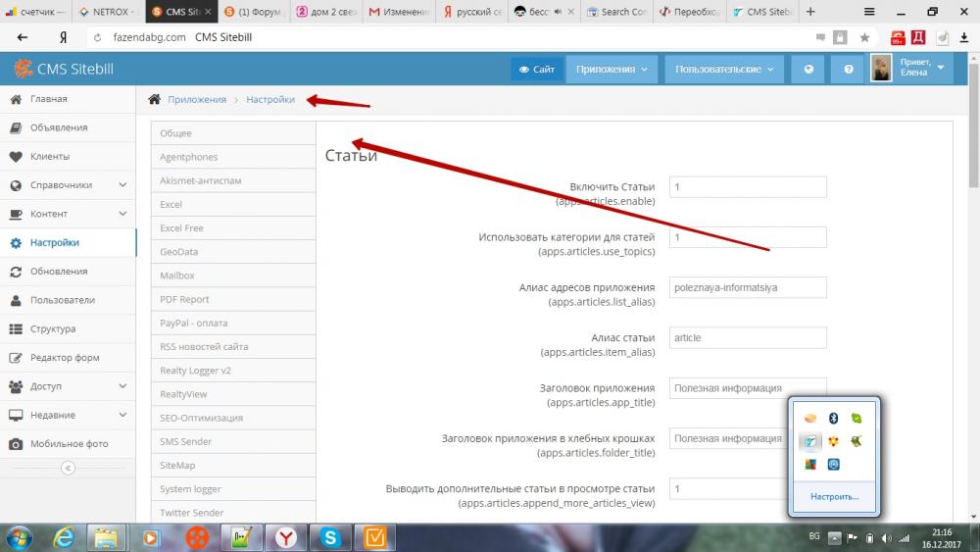Open the Приложения dropdown menu
The image size is (980, 552).
click(611, 70)
